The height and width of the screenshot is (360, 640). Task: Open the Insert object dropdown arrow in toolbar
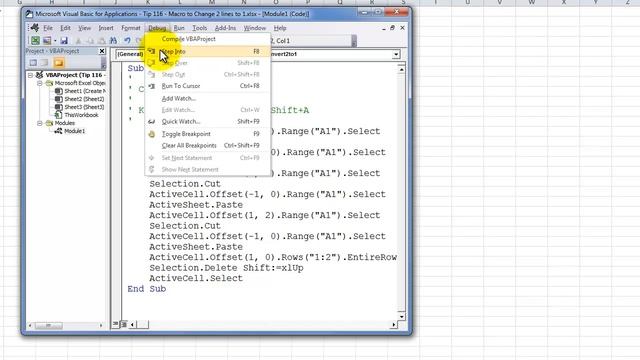[55, 41]
